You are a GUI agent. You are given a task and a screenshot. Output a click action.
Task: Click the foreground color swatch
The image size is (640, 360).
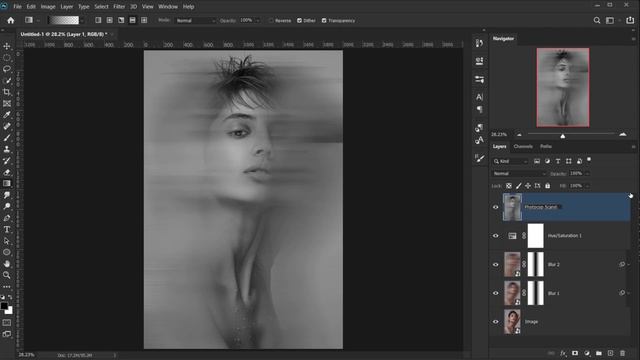(x=4, y=306)
